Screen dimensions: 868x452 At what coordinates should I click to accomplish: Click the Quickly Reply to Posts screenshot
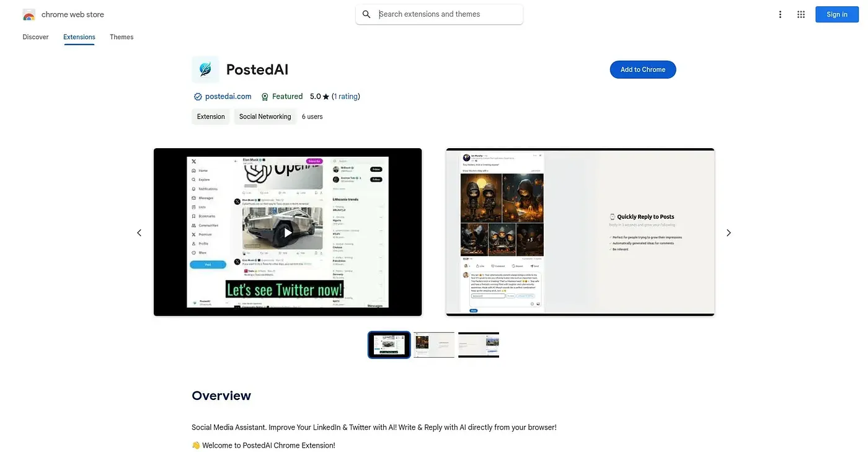(580, 232)
